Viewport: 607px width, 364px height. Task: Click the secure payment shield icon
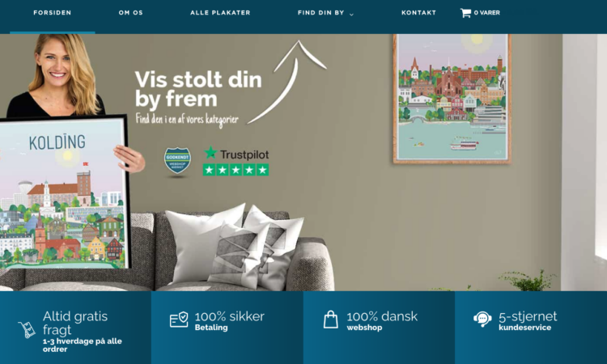click(179, 320)
